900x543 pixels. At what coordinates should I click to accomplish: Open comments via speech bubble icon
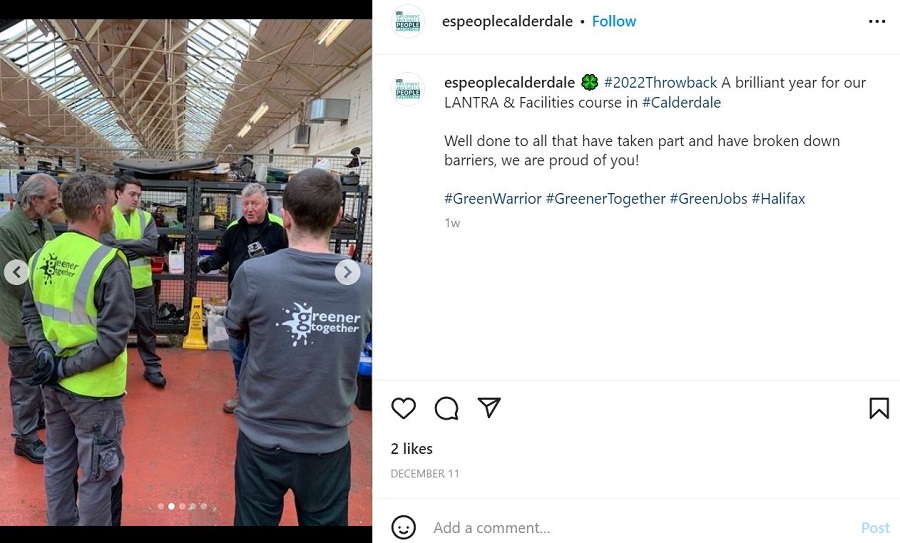point(447,408)
